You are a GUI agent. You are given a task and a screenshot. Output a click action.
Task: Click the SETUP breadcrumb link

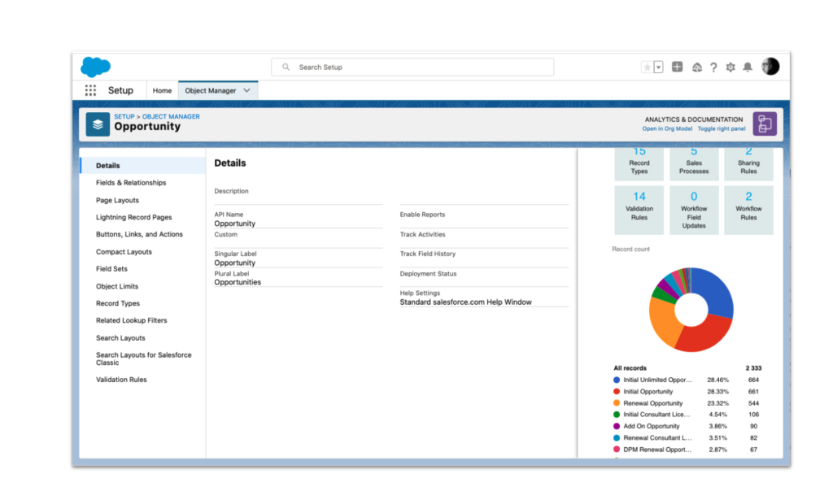124,116
